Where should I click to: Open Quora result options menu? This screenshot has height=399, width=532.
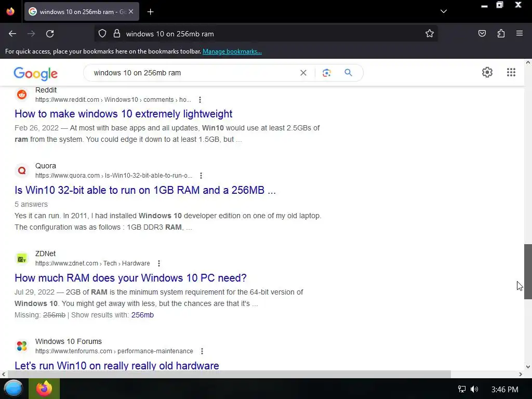201,176
